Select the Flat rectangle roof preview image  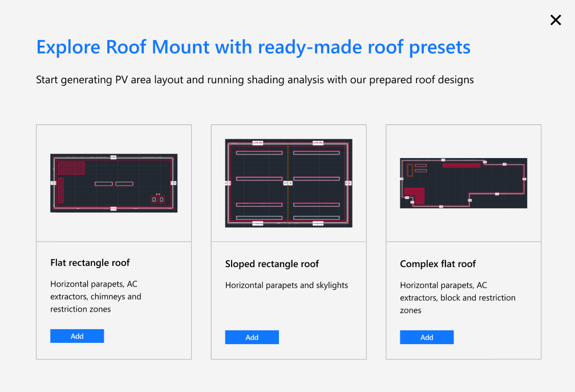tap(114, 183)
